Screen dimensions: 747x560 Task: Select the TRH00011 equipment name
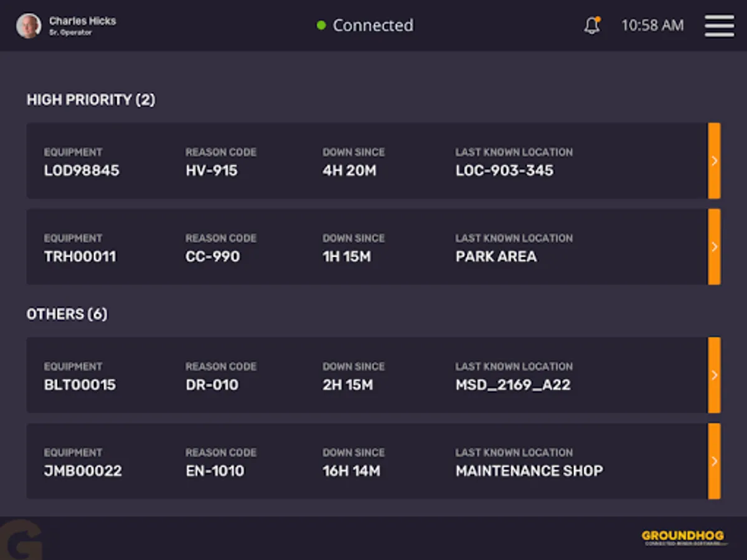tap(80, 256)
